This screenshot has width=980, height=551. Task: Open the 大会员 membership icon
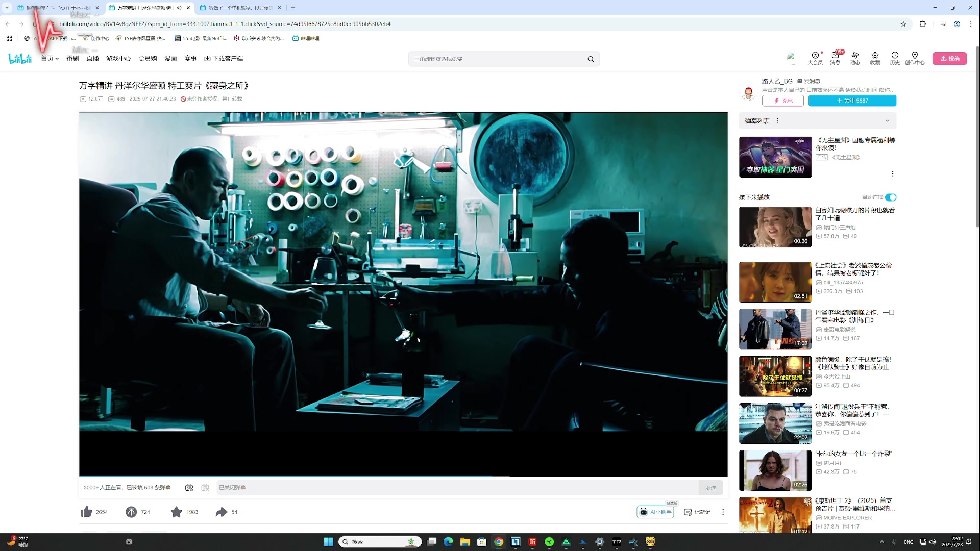(x=815, y=58)
